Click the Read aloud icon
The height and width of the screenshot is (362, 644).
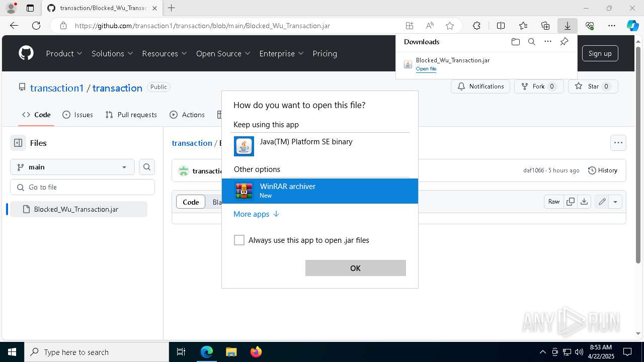430,26
